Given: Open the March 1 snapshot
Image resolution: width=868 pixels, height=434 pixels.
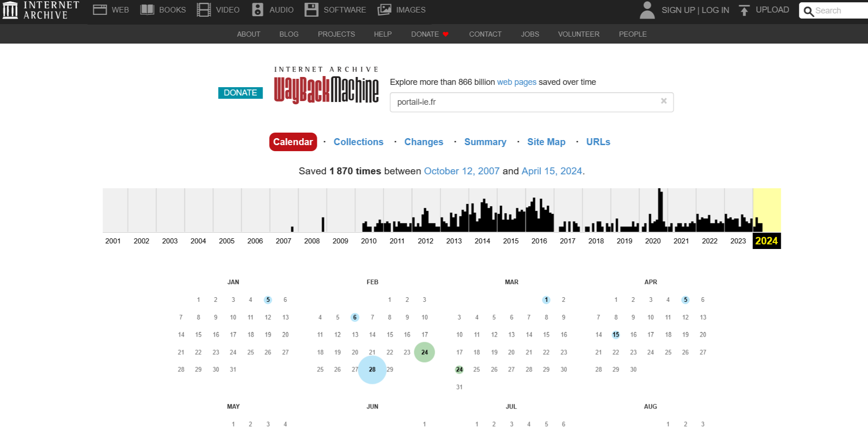Looking at the screenshot, I should pos(547,300).
